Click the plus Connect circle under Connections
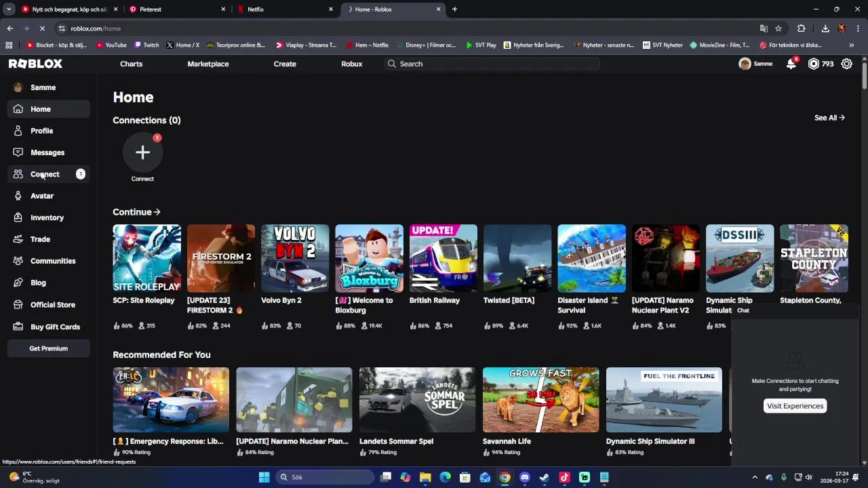Viewport: 868px width, 488px height. click(142, 152)
